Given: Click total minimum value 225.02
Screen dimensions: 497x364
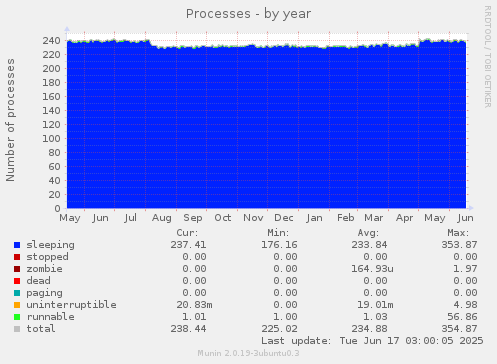Looking at the screenshot, I should tap(279, 329).
